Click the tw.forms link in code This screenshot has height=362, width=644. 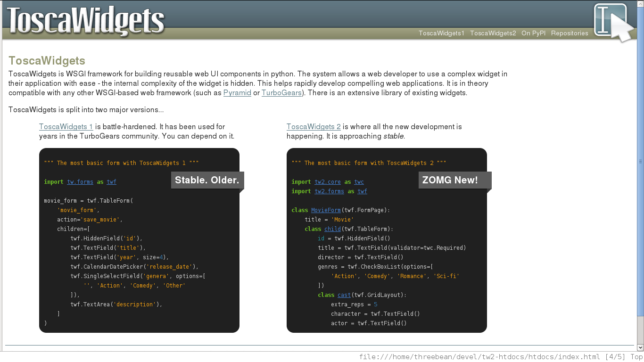click(x=80, y=182)
